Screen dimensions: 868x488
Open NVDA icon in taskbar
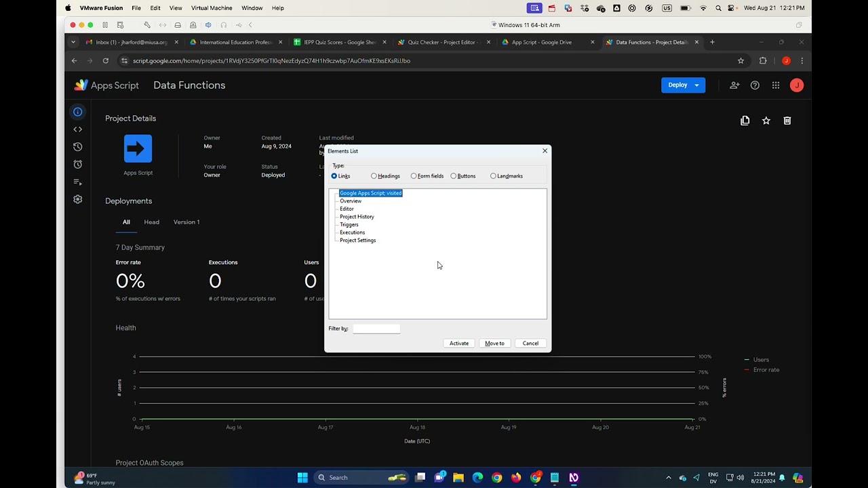pyautogui.click(x=574, y=477)
